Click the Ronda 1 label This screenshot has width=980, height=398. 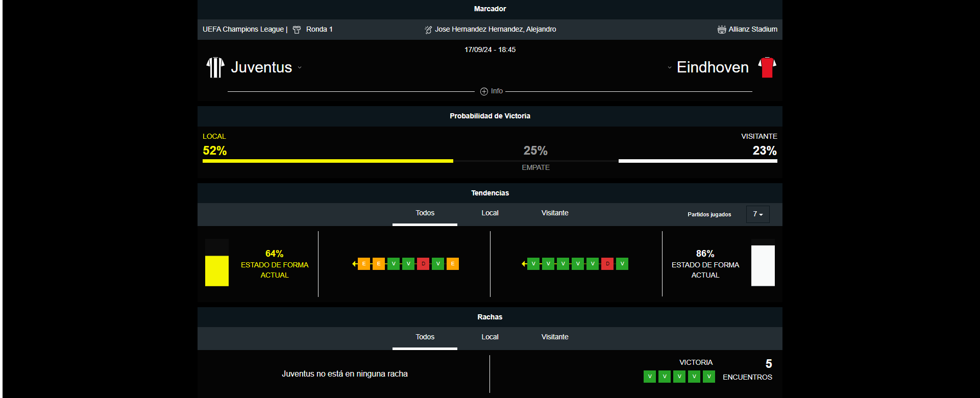coord(320,30)
